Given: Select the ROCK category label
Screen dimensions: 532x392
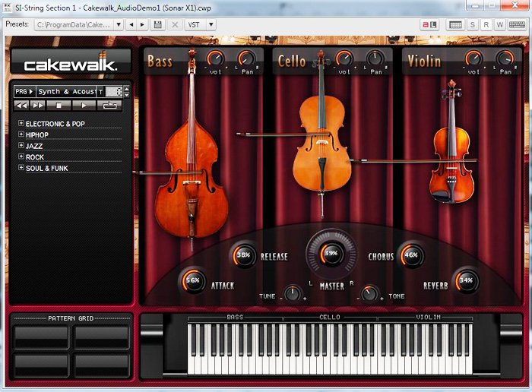Looking at the screenshot, I should (x=35, y=157).
